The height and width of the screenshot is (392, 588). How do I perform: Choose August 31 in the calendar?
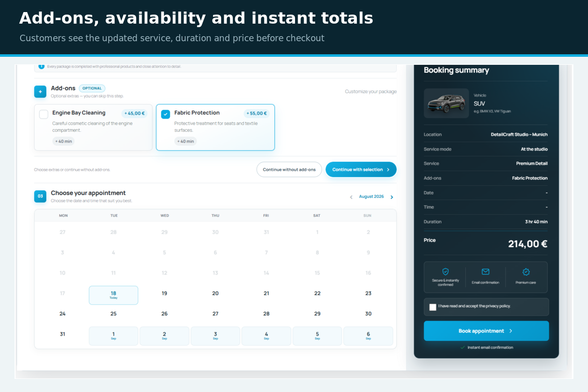click(x=62, y=334)
